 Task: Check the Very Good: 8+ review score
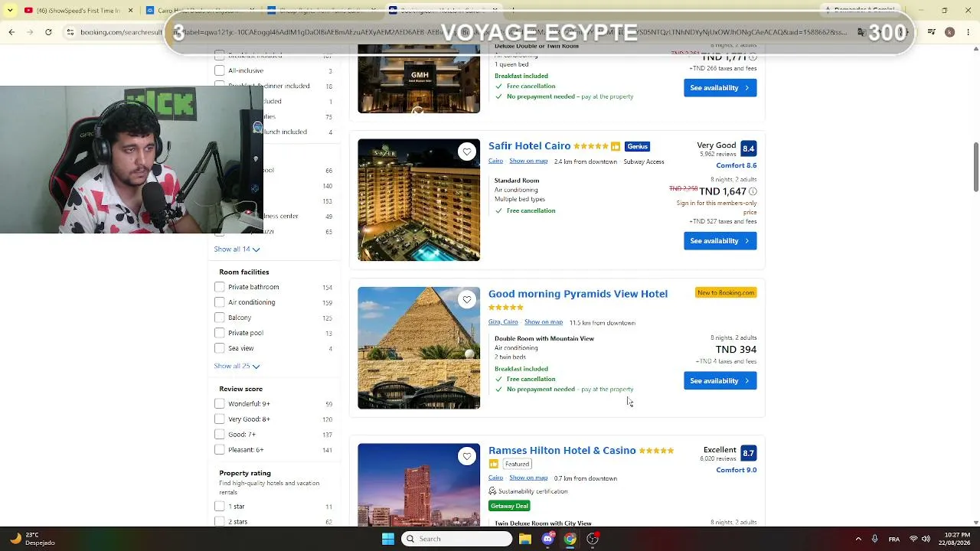220,419
